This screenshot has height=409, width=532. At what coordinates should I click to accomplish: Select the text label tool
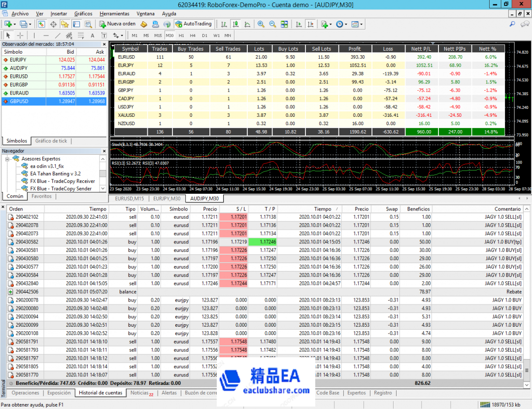point(92,35)
